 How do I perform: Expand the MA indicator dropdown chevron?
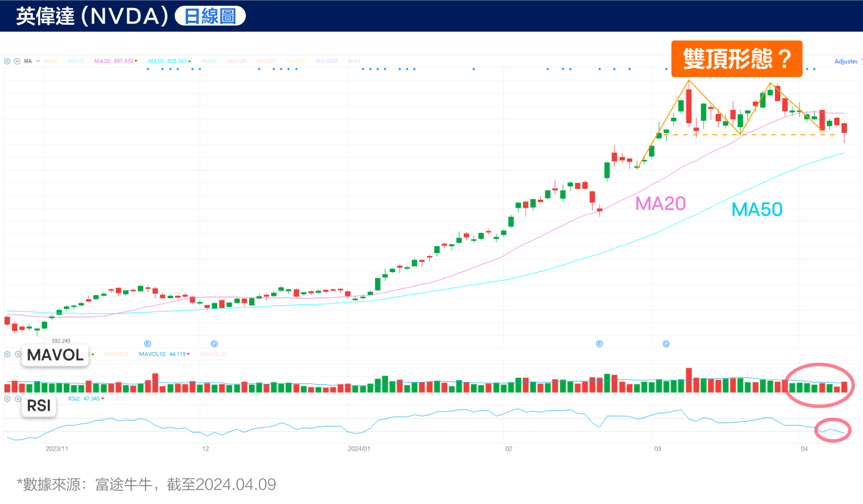[37, 60]
